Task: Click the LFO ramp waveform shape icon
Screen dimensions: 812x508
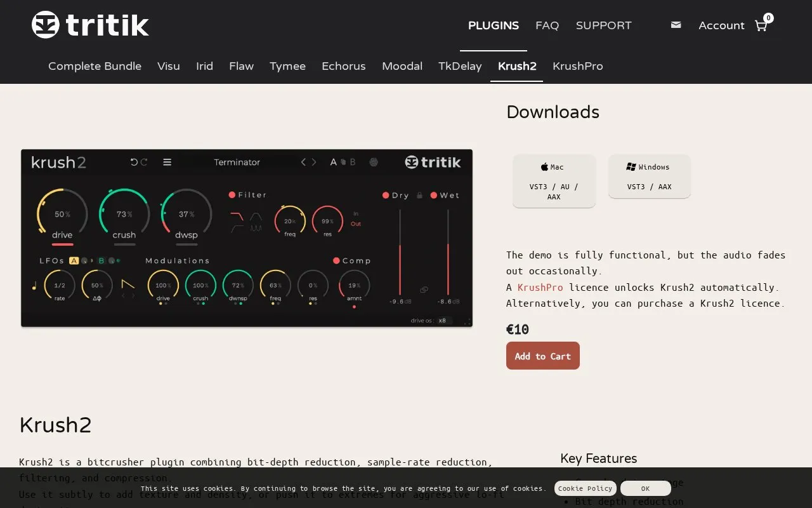Action: [x=128, y=284]
